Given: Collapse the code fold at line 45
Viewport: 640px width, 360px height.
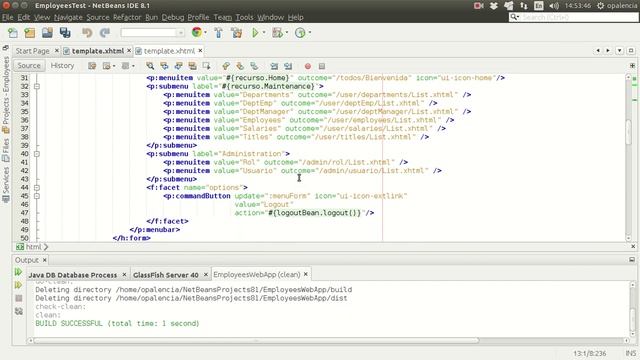Looking at the screenshot, I should [x=37, y=196].
